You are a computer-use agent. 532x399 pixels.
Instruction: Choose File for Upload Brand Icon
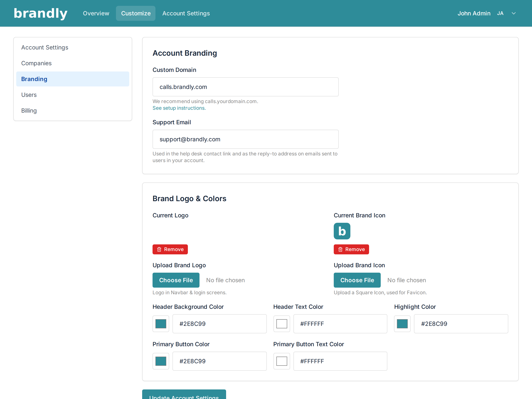(357, 280)
